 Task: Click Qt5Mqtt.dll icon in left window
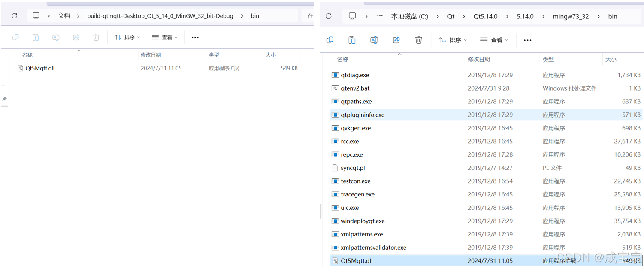click(x=20, y=68)
